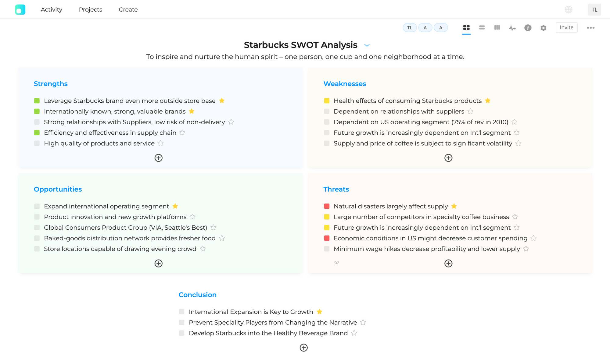Star 'Expand international operating segment' again
Screen dimensions: 610x364
point(175,206)
